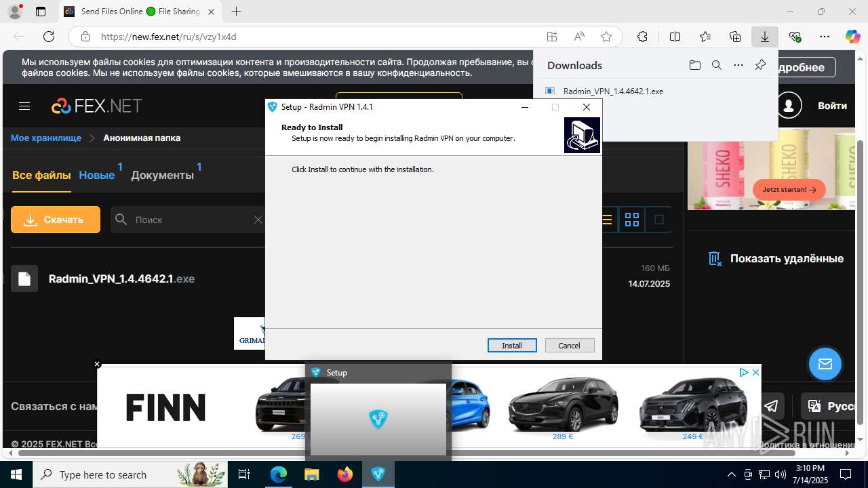
Task: Open a new browser tab
Action: coord(236,12)
